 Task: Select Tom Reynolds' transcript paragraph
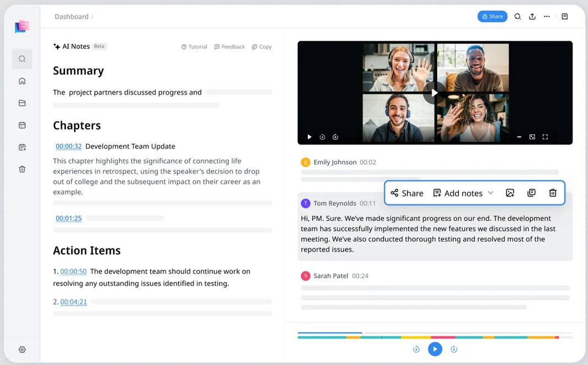[x=428, y=234]
